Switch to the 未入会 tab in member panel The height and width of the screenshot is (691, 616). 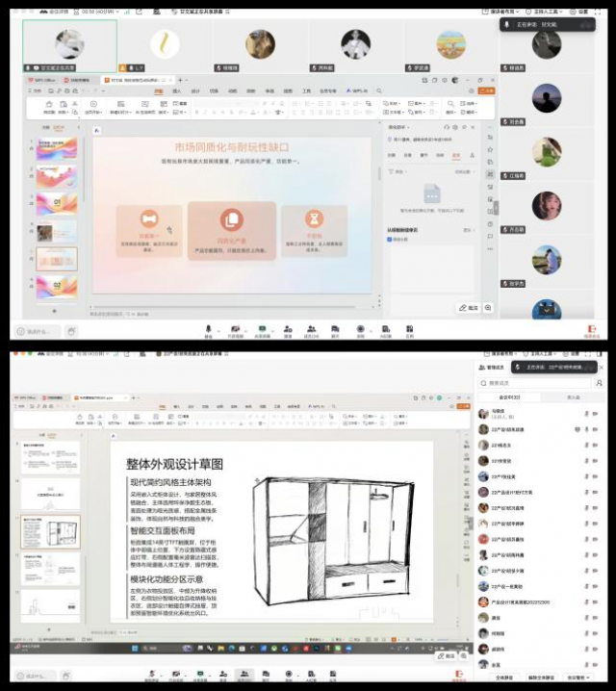pyautogui.click(x=573, y=397)
